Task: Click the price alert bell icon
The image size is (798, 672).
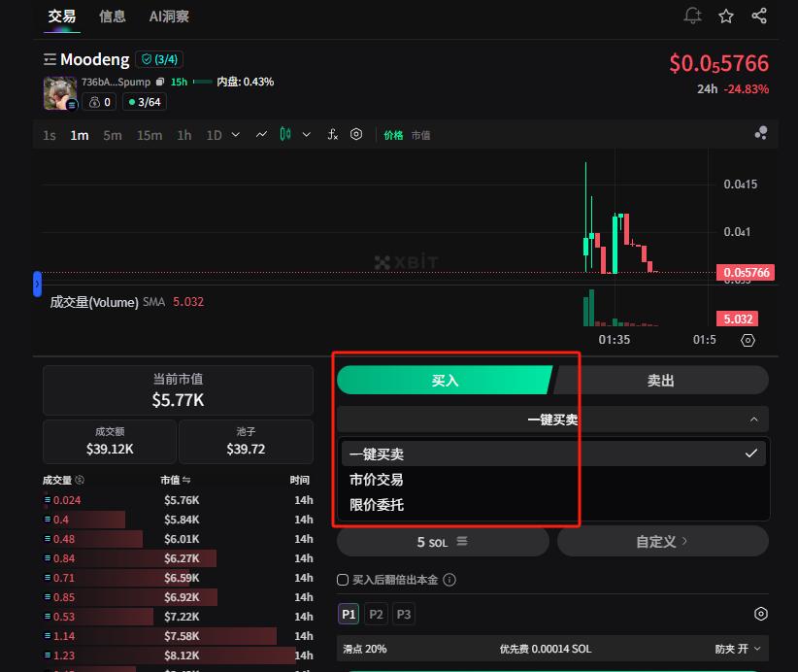Action: tap(692, 16)
